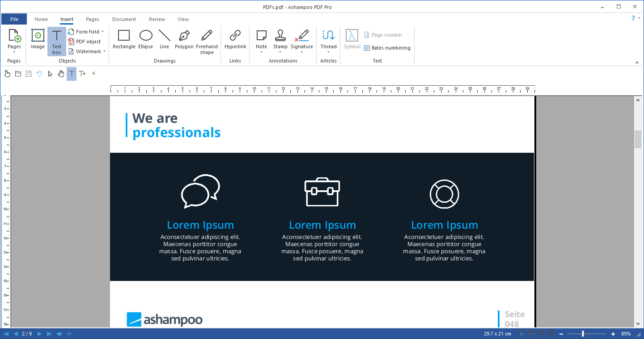Toggle the selection arrow tool
644x339 pixels.
click(x=50, y=74)
